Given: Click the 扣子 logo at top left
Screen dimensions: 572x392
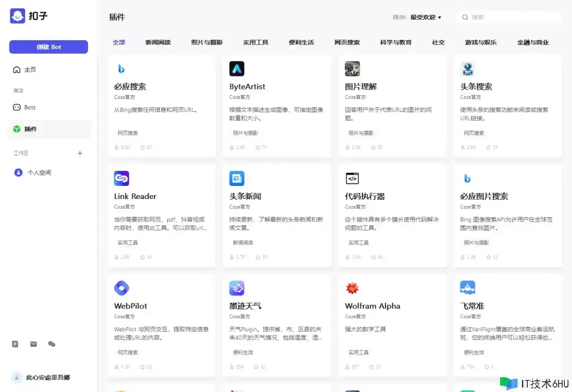Looking at the screenshot, I should 29,17.
